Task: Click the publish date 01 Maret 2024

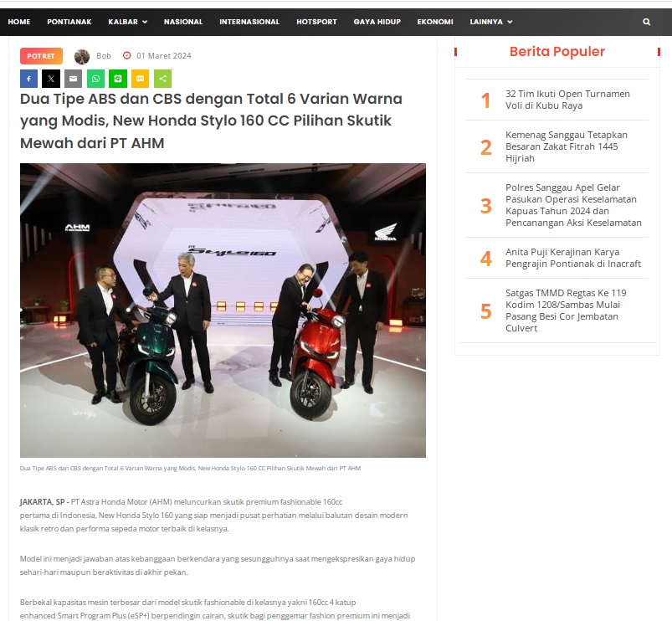Action: click(x=164, y=56)
